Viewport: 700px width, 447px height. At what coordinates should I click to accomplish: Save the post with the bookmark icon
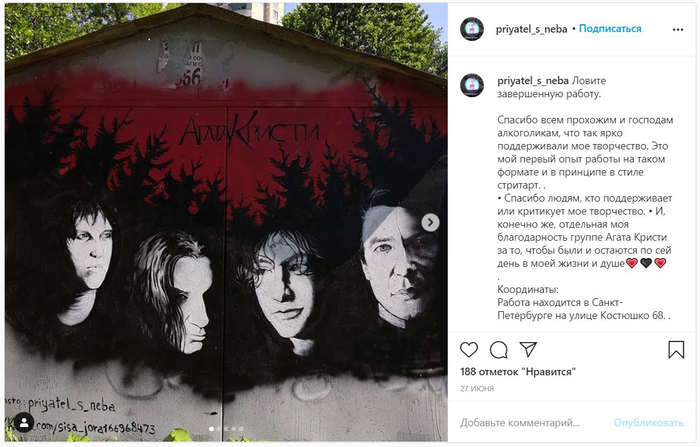click(x=676, y=350)
